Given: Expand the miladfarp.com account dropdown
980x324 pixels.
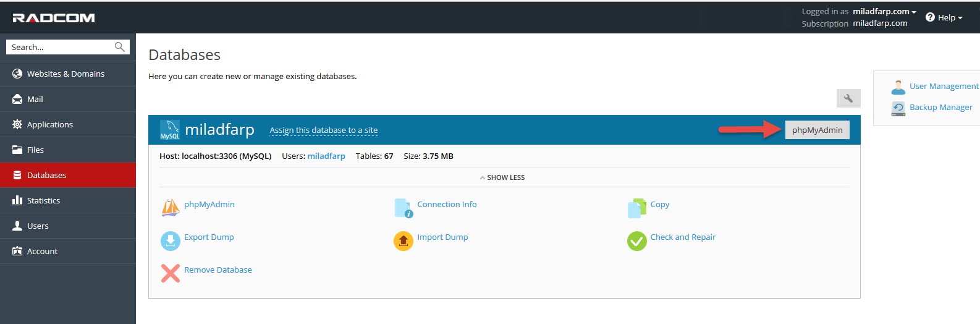Looking at the screenshot, I should click(884, 11).
